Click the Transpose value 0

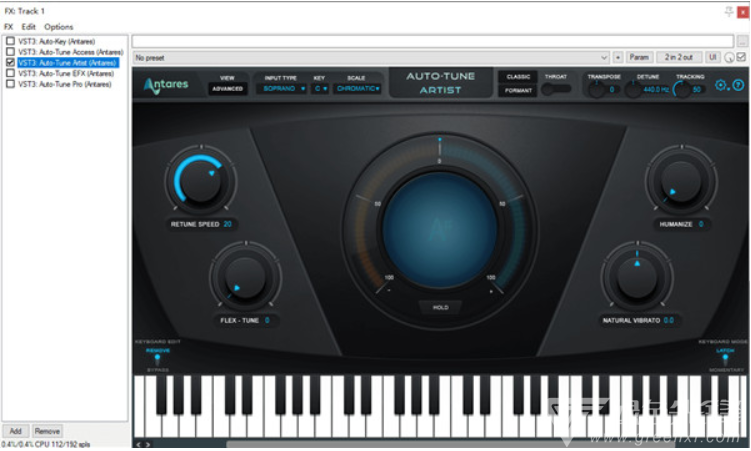(x=612, y=90)
